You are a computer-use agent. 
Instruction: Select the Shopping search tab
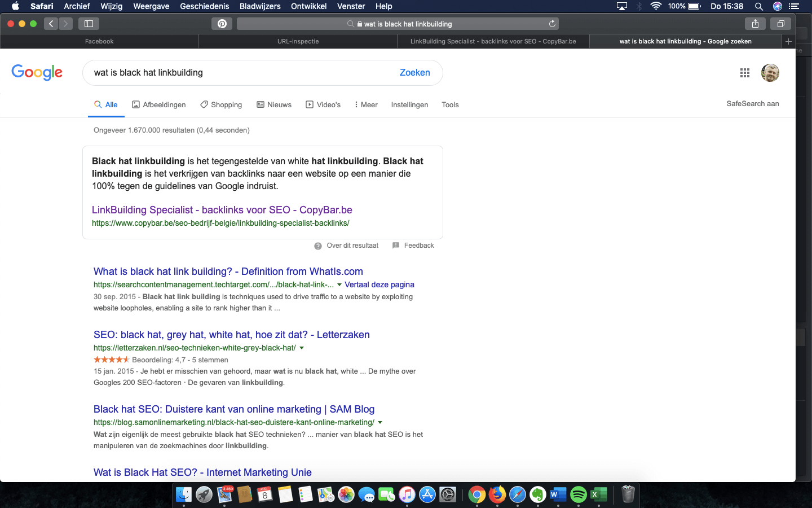221,105
